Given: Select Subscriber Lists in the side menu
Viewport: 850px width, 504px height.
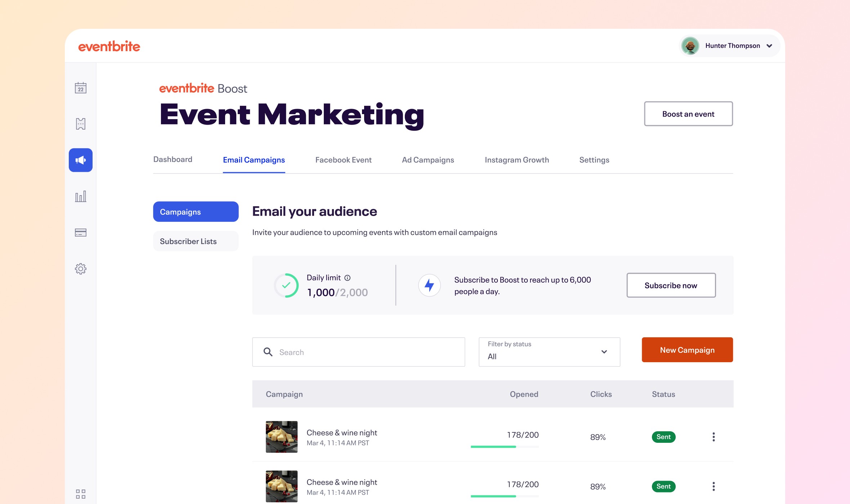Looking at the screenshot, I should tap(196, 241).
